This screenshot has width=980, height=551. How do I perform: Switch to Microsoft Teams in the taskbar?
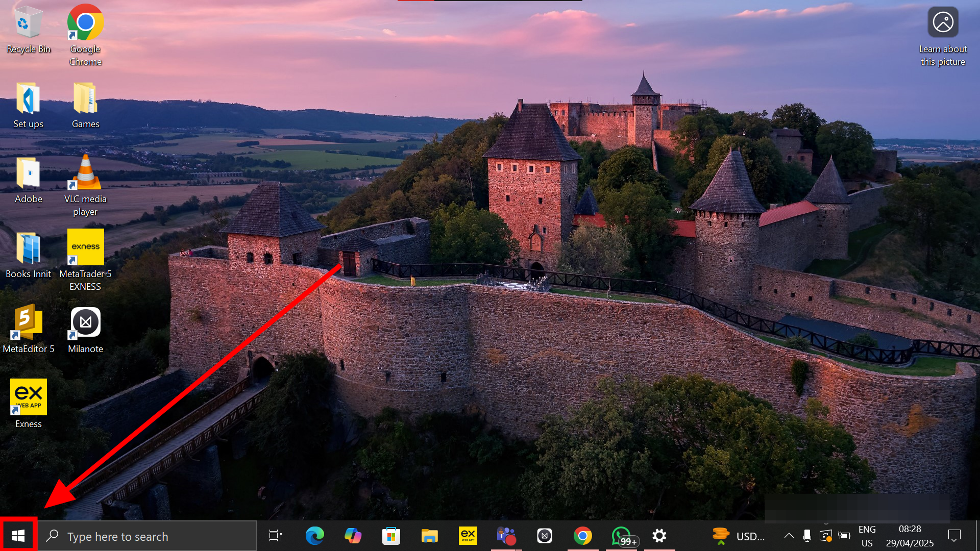tap(506, 536)
